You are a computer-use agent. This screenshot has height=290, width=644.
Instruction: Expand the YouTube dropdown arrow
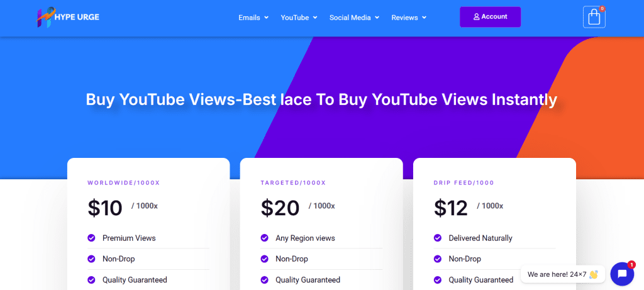pyautogui.click(x=315, y=18)
